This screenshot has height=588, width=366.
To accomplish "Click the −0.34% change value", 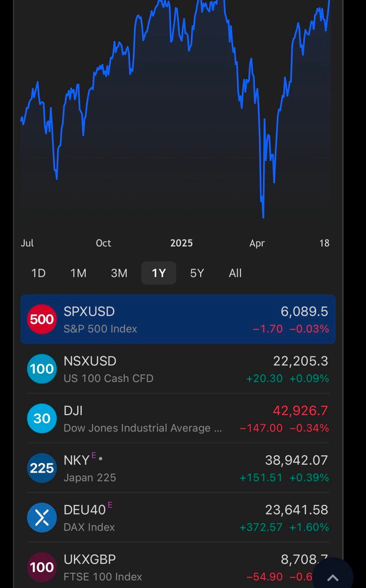I will point(309,428).
